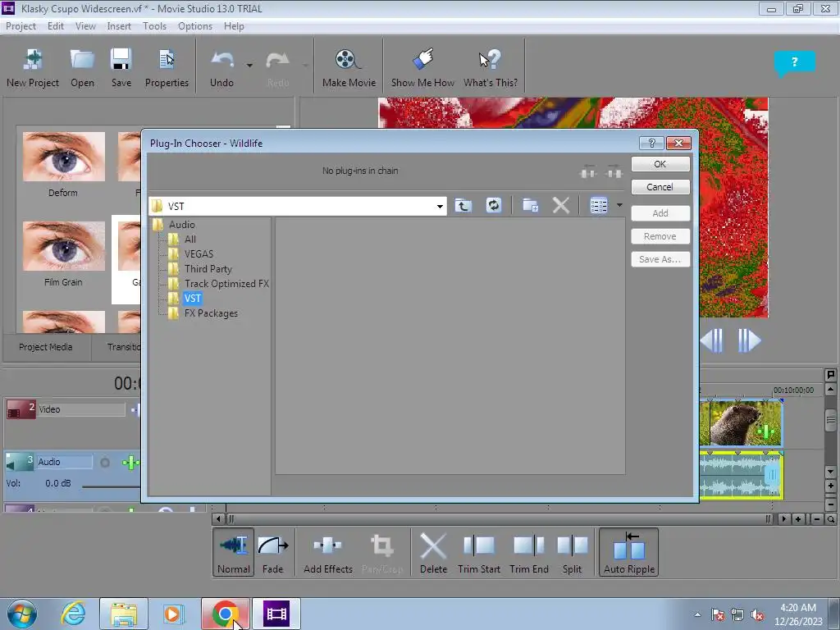Open Google Chrome from taskbar
The height and width of the screenshot is (630, 840).
[226, 614]
